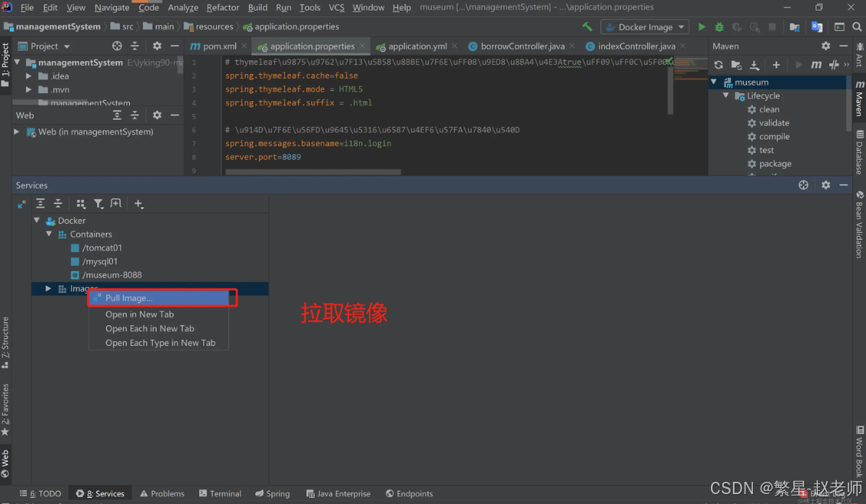The image size is (866, 504).
Task: Collapse the Lifecycle node in Maven
Action: tap(726, 96)
